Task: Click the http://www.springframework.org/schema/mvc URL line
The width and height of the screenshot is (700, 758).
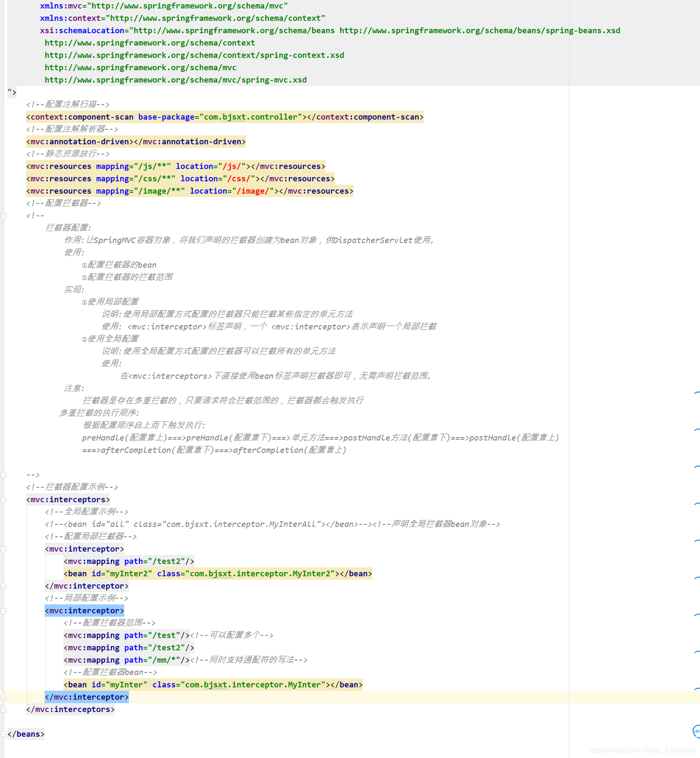Action: tap(140, 68)
